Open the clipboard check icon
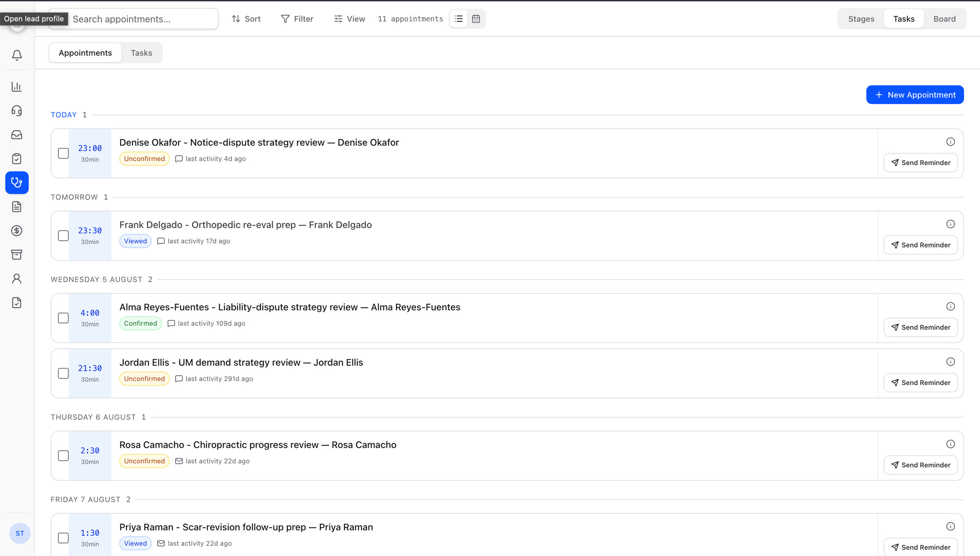Viewport: 980px width, 556px height. (x=17, y=159)
